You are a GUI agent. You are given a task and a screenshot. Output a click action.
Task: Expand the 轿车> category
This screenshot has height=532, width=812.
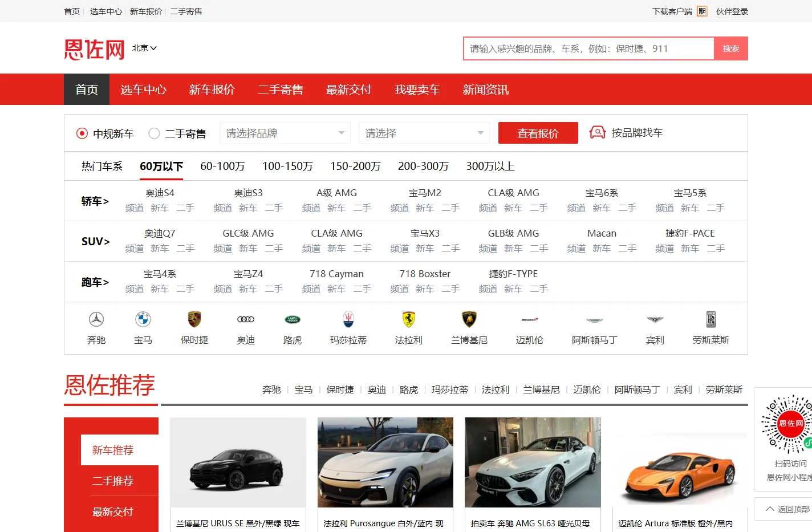point(95,201)
